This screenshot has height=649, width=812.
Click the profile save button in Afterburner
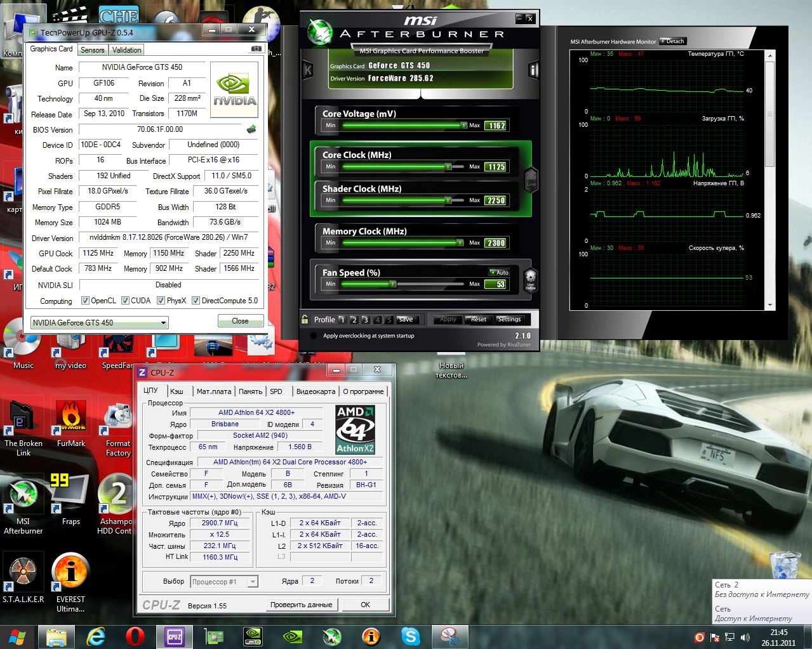(406, 319)
